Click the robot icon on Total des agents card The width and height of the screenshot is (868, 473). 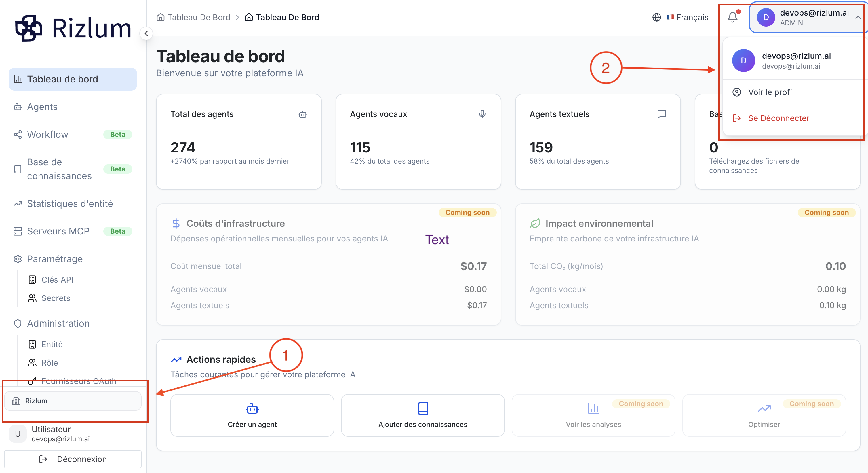tap(302, 114)
